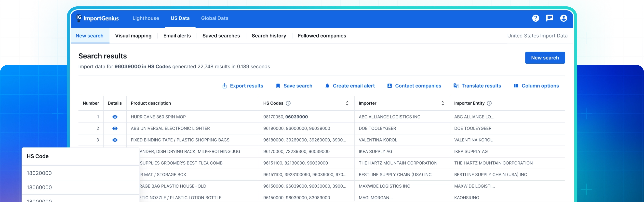Click the Translate results icon
The image size is (644, 202).
456,86
